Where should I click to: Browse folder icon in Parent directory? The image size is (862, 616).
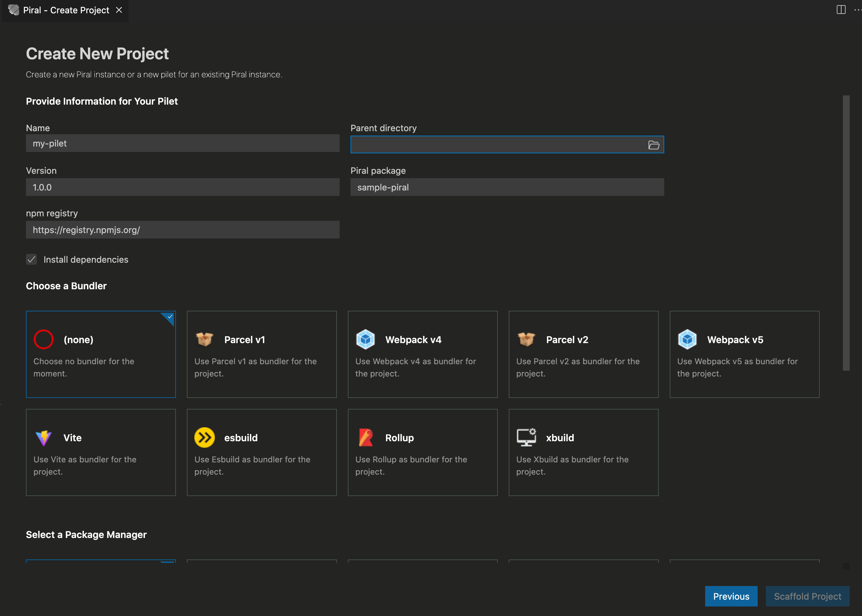point(653,145)
